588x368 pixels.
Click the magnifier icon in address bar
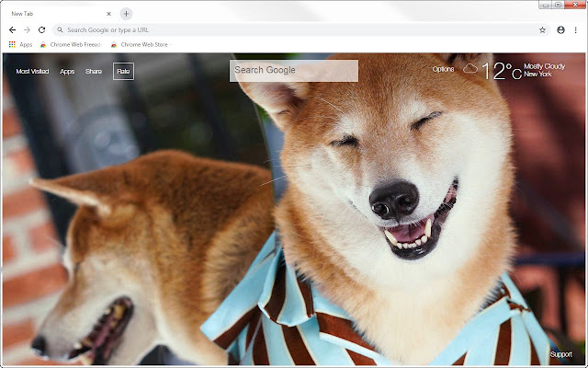pos(60,30)
